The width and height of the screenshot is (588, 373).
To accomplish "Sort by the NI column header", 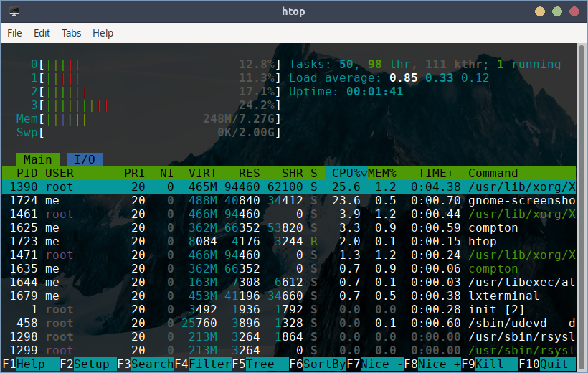I will [x=166, y=174].
